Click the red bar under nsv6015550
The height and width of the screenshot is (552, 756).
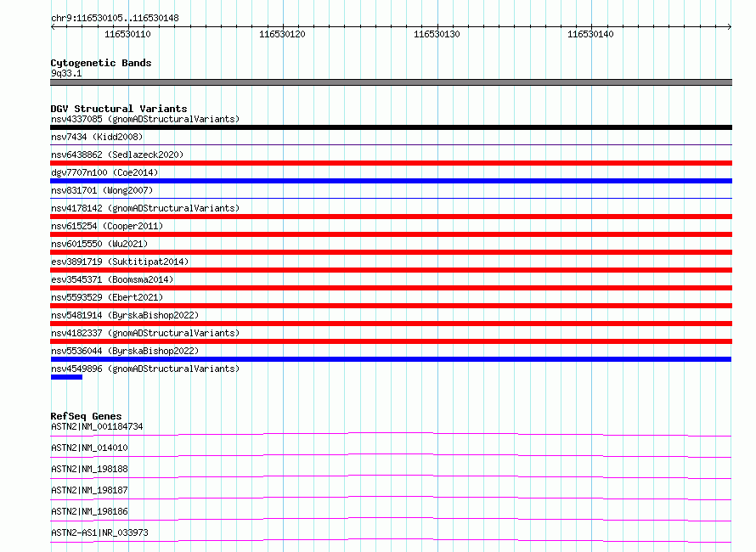[391, 252]
